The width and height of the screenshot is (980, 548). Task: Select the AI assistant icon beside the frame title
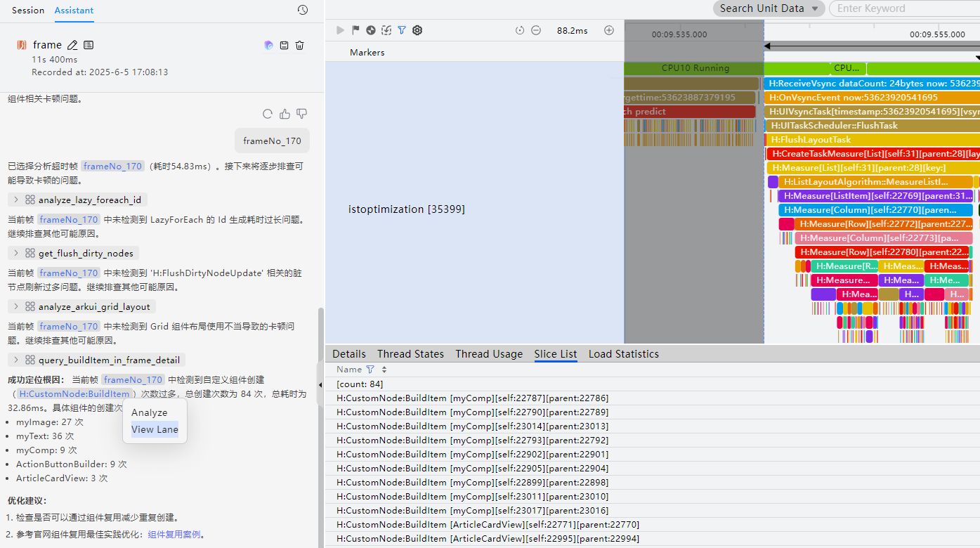coord(268,44)
